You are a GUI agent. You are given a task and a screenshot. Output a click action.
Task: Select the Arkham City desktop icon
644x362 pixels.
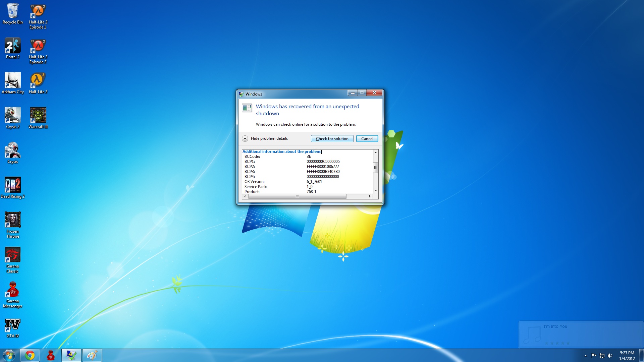(13, 83)
